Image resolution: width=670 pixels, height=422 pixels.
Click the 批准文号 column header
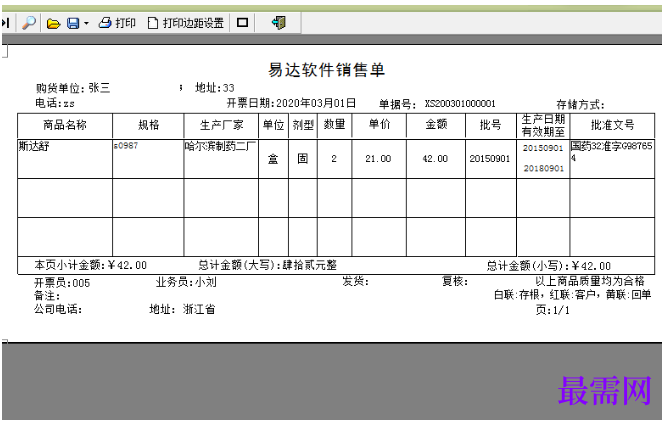tap(612, 125)
